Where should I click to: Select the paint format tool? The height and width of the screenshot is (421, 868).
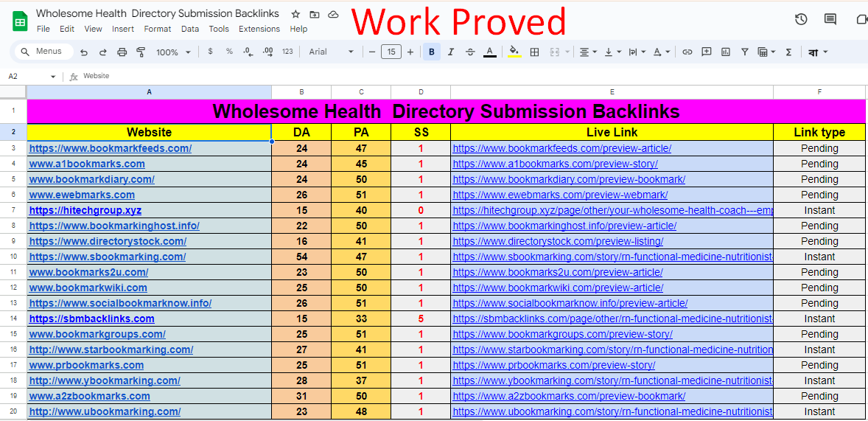(141, 52)
